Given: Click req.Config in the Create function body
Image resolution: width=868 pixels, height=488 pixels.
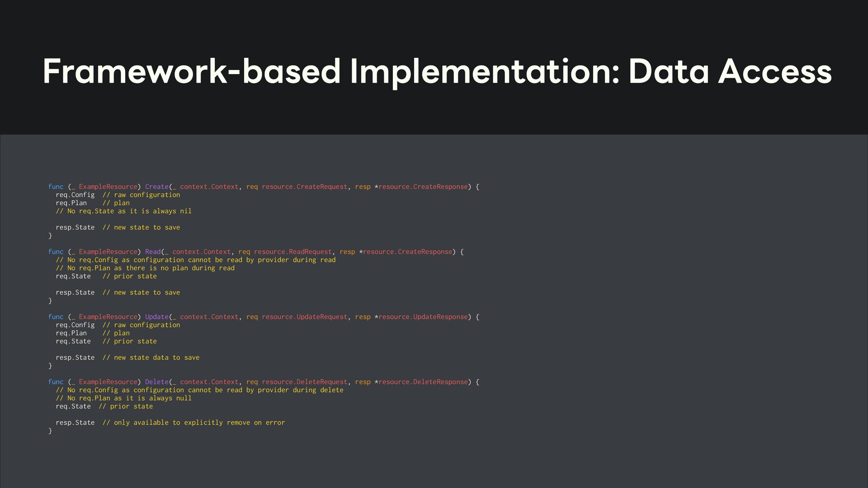Looking at the screenshot, I should pos(75,195).
